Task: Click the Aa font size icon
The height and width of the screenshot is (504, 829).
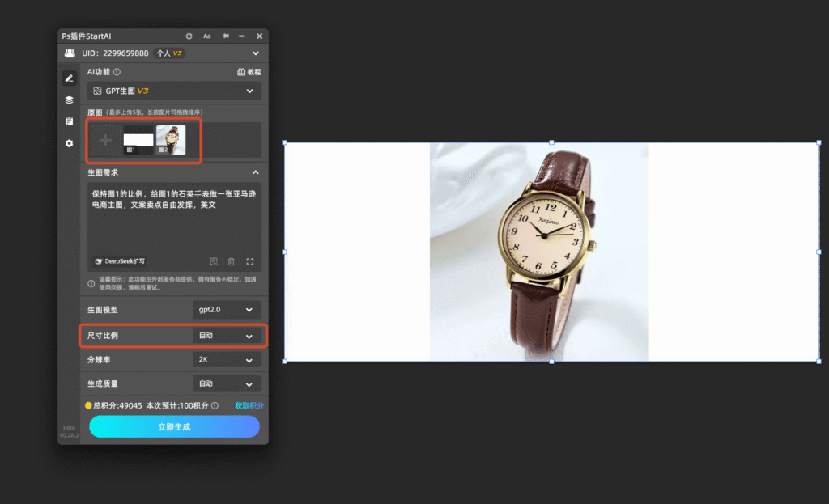Action: click(206, 36)
